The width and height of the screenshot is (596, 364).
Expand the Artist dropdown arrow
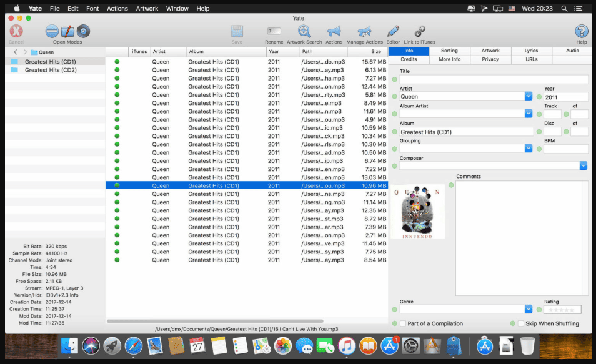point(529,96)
